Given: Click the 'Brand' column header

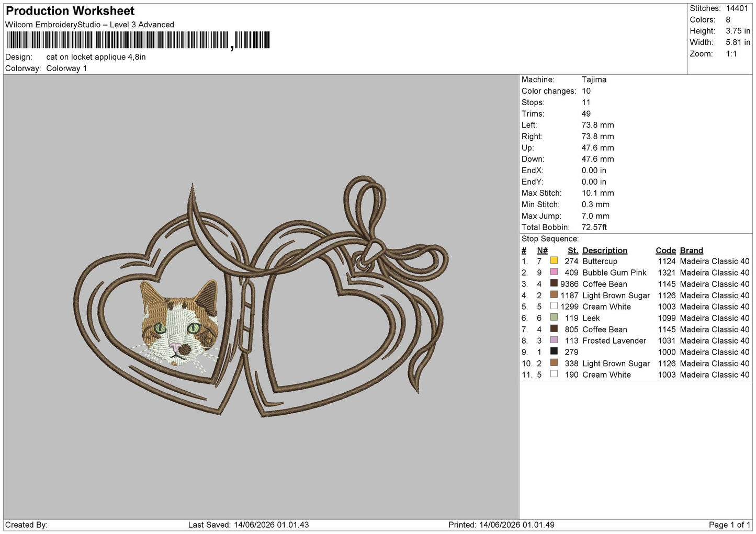Looking at the screenshot, I should click(x=692, y=251).
